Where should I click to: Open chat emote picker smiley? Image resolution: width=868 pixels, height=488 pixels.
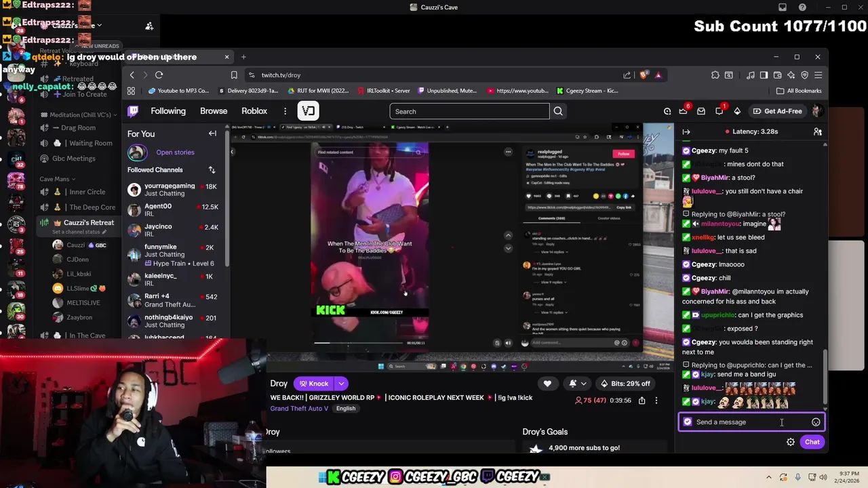pyautogui.click(x=816, y=422)
